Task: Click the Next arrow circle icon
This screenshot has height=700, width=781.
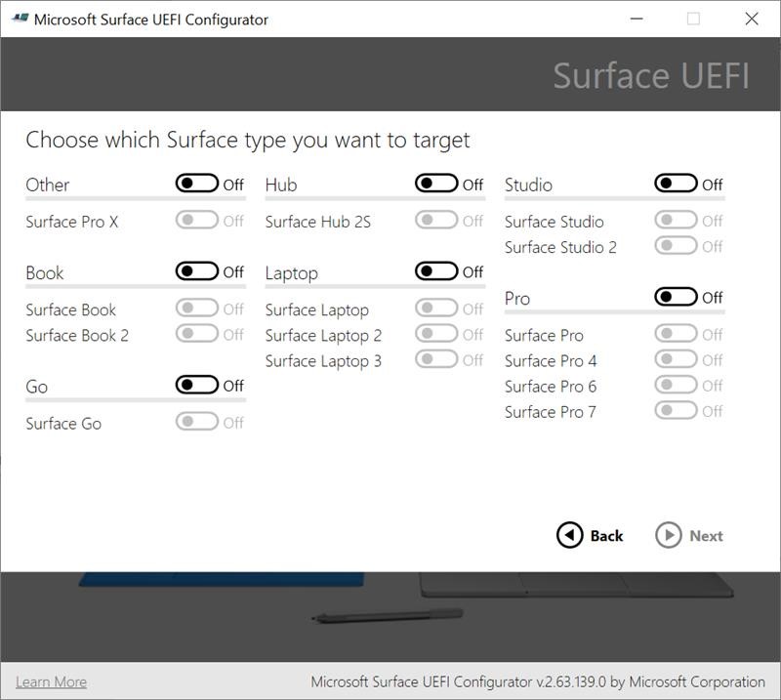Action: 669,535
